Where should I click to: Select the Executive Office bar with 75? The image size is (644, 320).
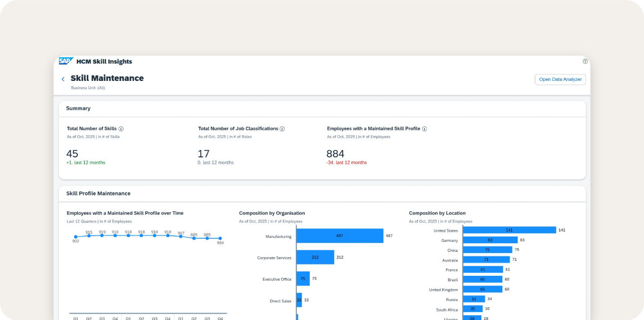coord(303,278)
